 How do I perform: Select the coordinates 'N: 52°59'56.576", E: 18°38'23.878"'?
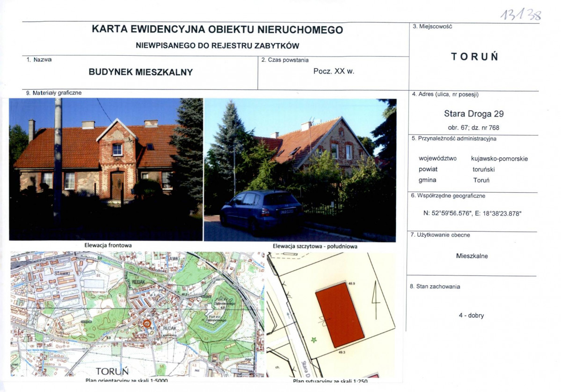[x=472, y=213]
